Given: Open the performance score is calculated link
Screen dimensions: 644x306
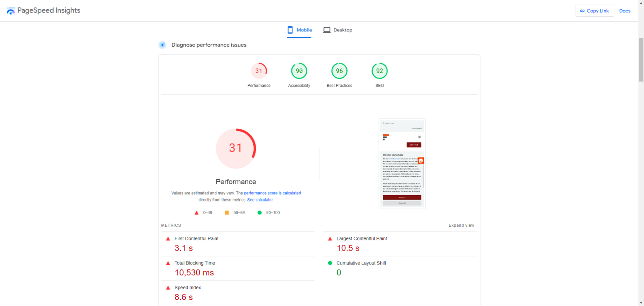Looking at the screenshot, I should point(272,193).
